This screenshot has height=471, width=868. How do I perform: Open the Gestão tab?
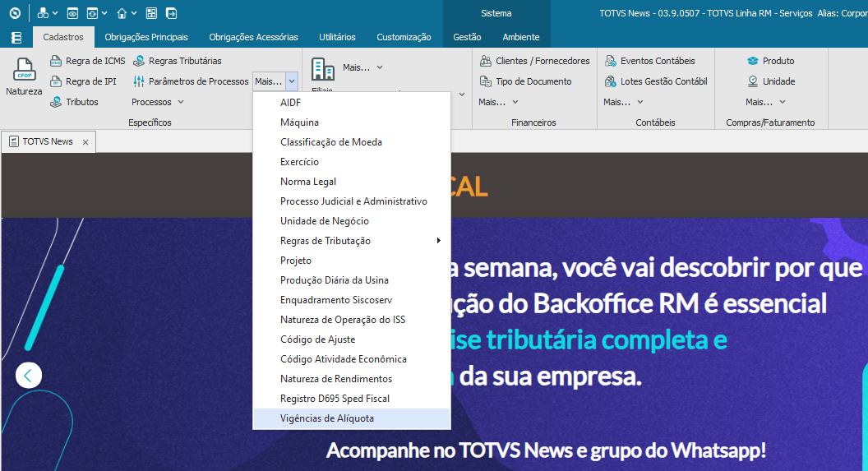click(467, 37)
